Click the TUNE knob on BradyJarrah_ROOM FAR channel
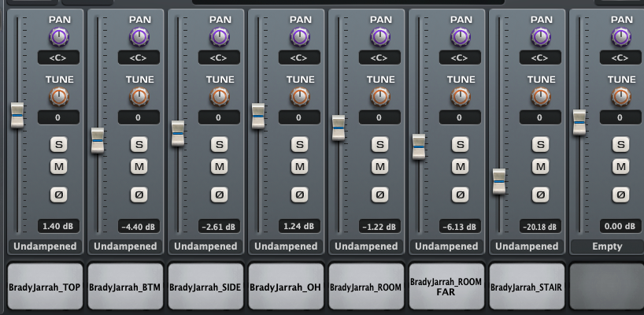The height and width of the screenshot is (315, 644). click(x=461, y=97)
